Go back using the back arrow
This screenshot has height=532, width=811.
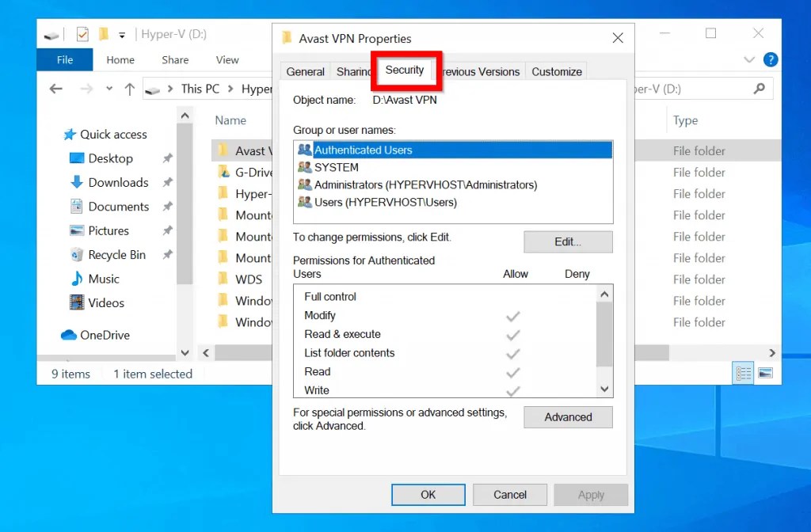(x=55, y=89)
